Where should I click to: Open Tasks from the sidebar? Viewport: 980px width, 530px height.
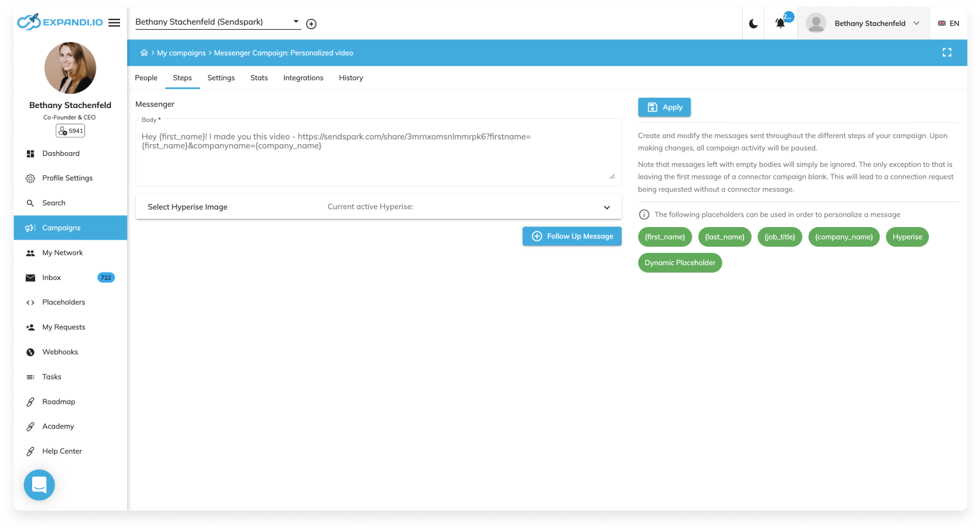[51, 377]
